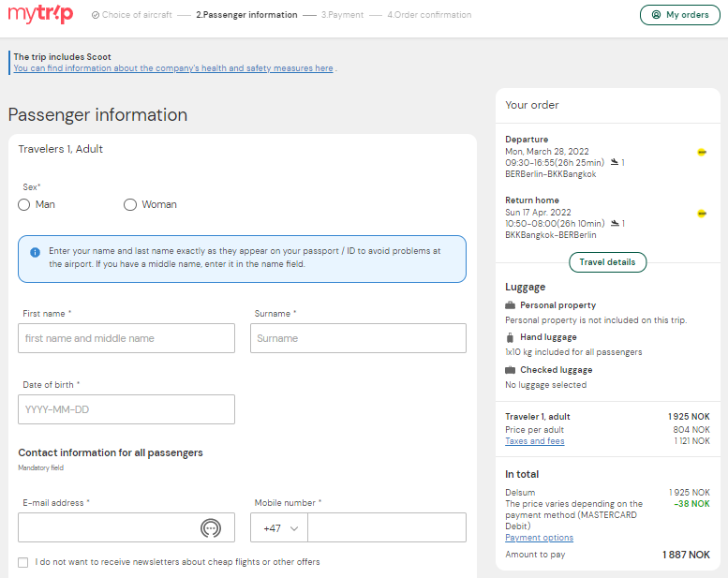Select the 4.Order confirmation step

429,15
